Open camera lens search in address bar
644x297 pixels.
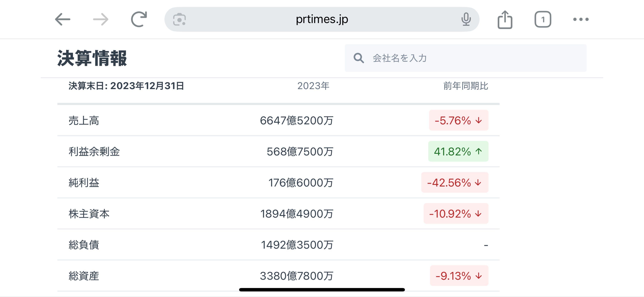tap(179, 19)
